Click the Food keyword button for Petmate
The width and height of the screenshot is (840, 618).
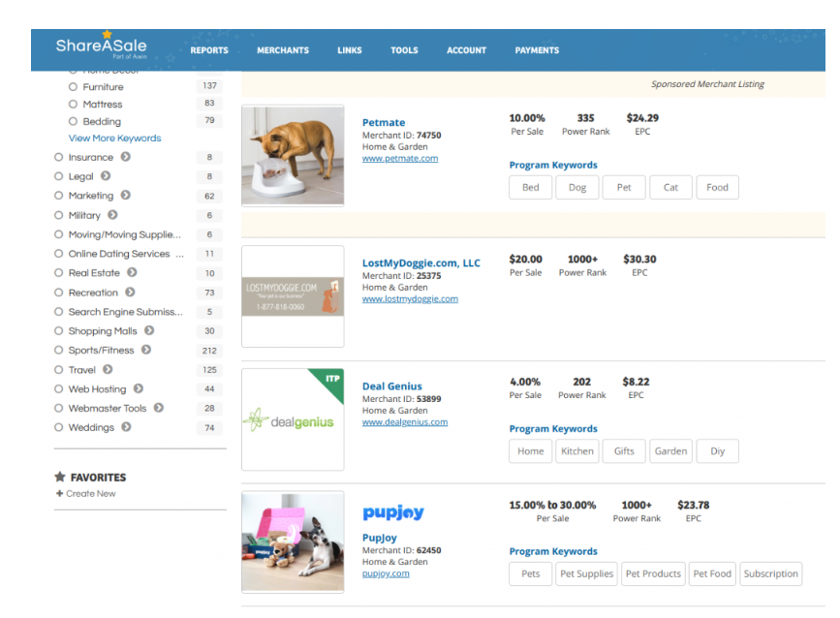click(717, 188)
